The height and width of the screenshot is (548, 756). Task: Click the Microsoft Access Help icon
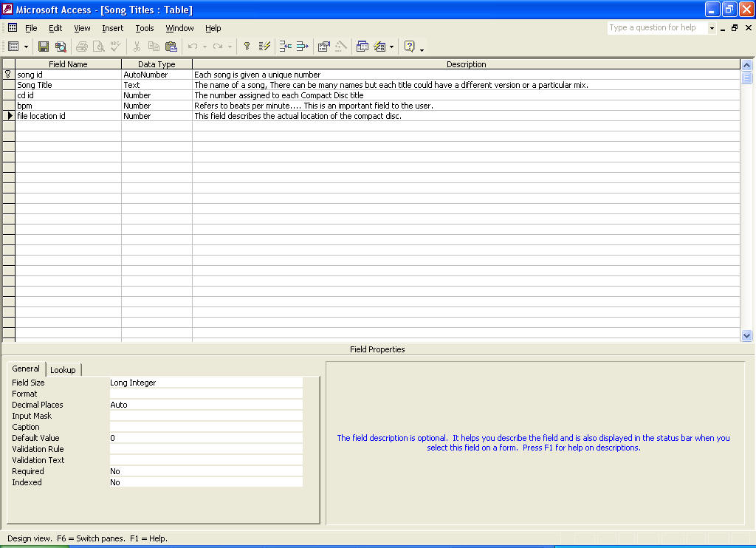click(x=410, y=47)
